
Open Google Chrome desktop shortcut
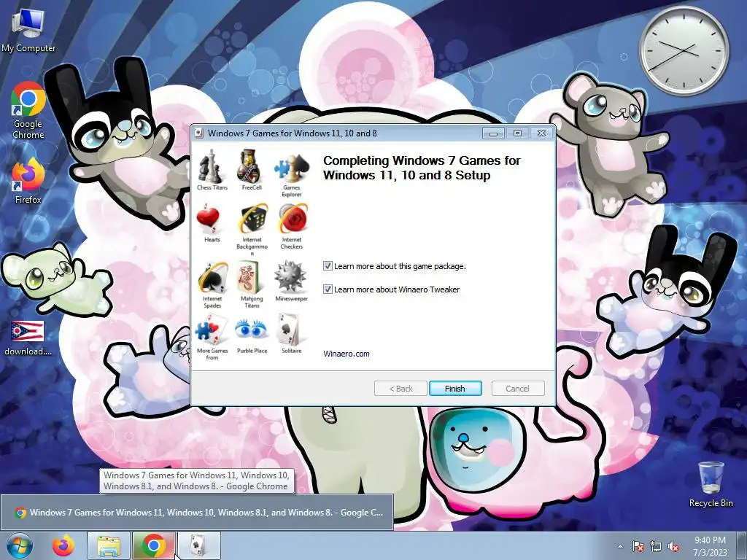click(28, 111)
